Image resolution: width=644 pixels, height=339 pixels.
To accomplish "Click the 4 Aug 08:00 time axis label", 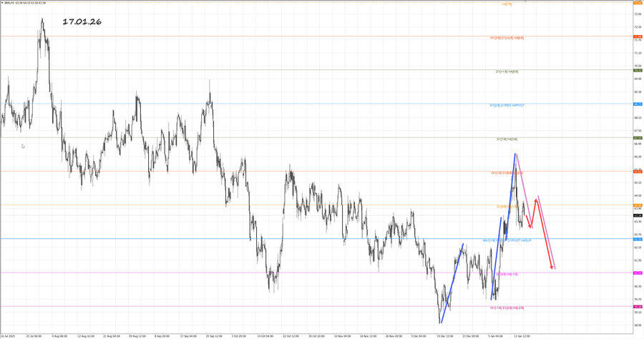I will click(59, 336).
